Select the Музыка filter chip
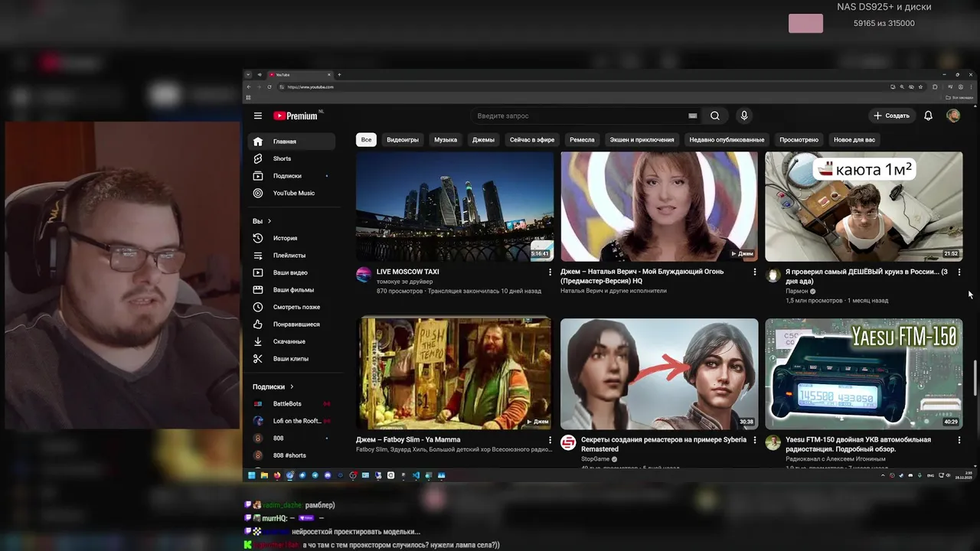This screenshot has height=551, width=980. tap(446, 139)
